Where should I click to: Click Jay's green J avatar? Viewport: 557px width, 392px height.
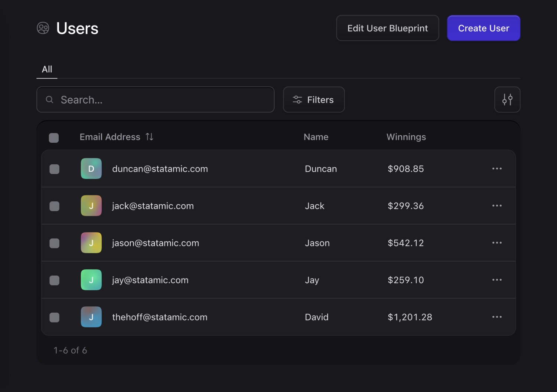click(91, 280)
